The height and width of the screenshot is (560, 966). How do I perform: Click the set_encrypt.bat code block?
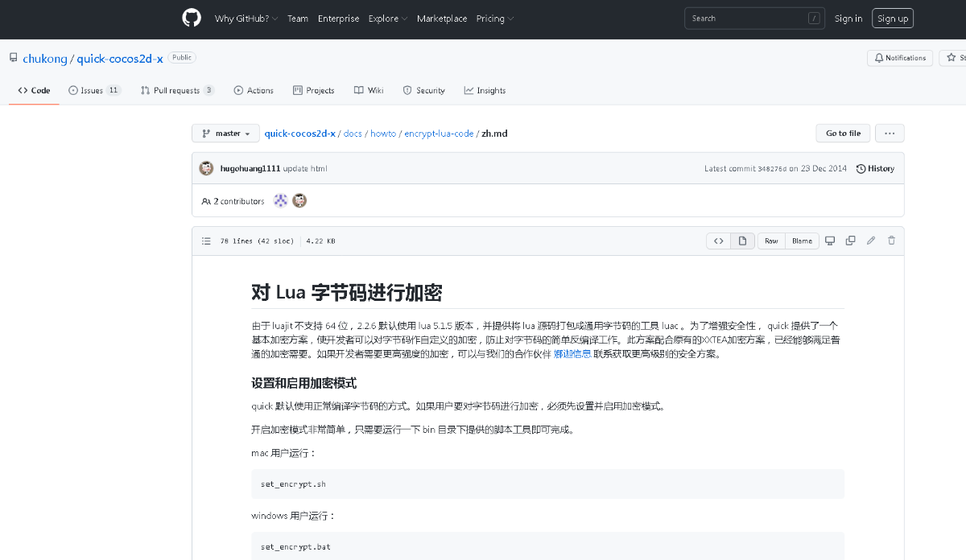click(x=547, y=547)
